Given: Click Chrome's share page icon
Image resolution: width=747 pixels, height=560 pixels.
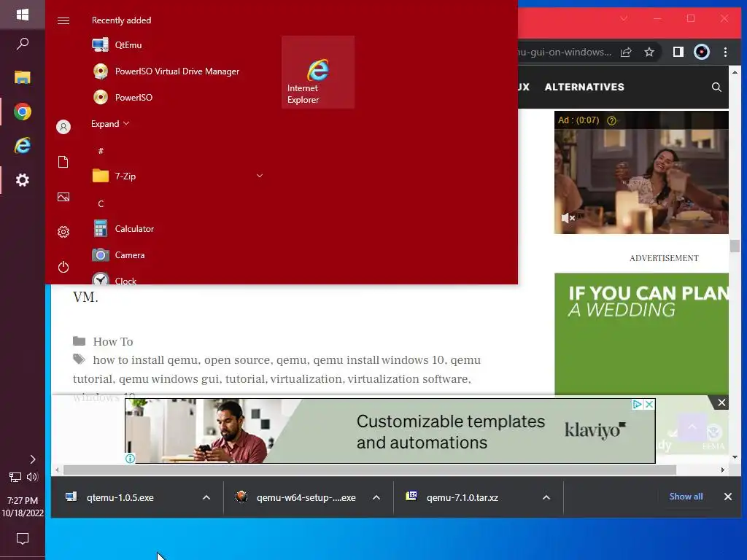Looking at the screenshot, I should (625, 52).
